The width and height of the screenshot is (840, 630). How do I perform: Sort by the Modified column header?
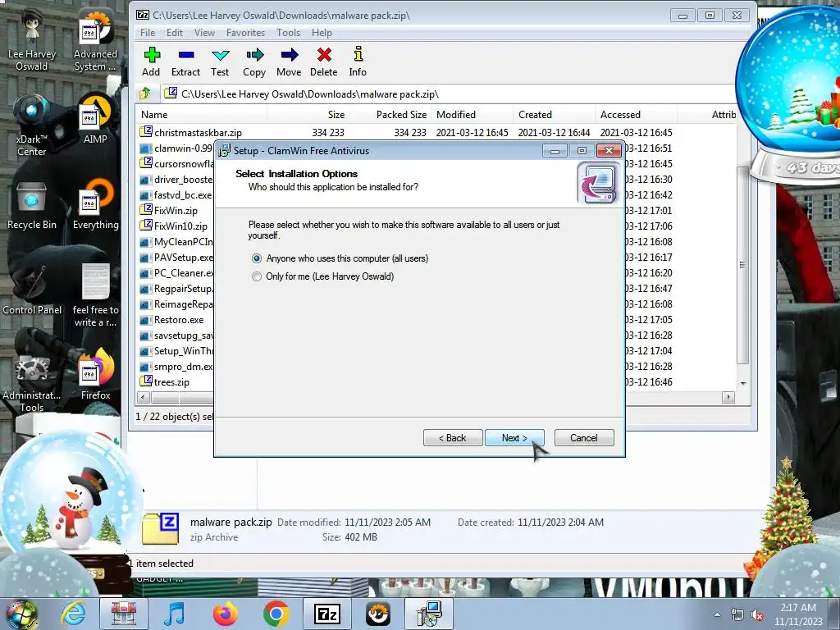coord(472,115)
